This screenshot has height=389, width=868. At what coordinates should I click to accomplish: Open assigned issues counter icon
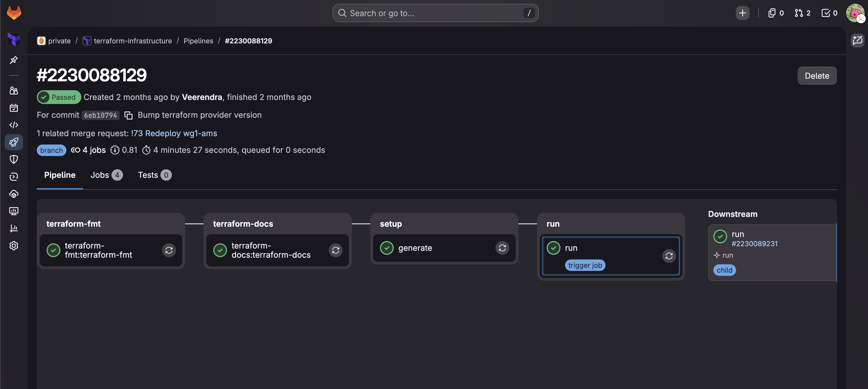tap(776, 13)
